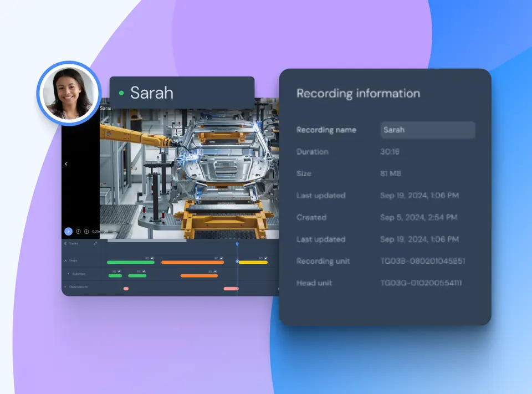This screenshot has width=532, height=394.
Task: Play the recording with the blue play button
Action: tap(69, 232)
